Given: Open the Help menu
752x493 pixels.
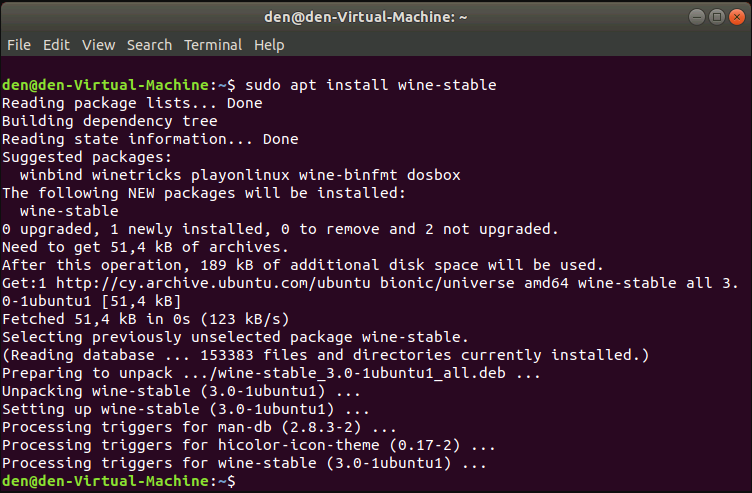Looking at the screenshot, I should [269, 45].
